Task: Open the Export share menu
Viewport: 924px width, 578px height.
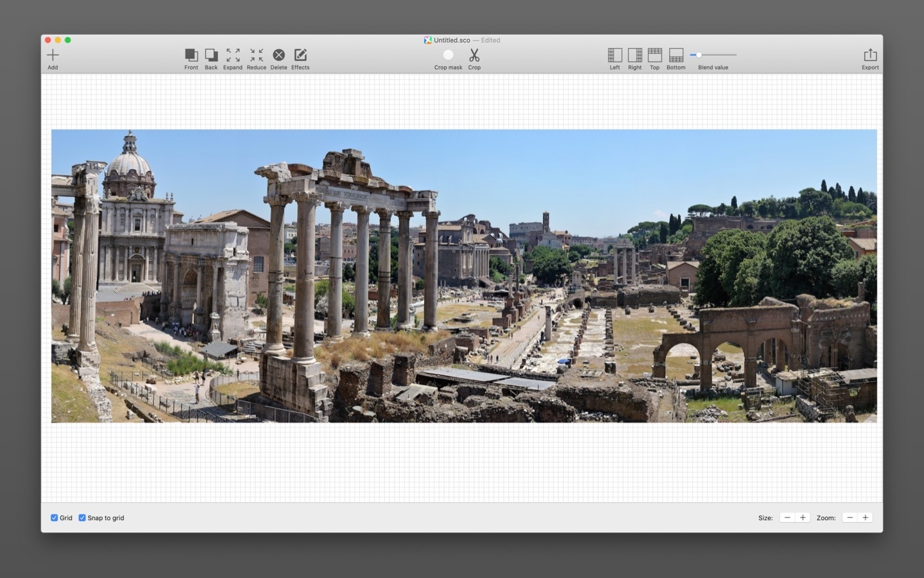Action: click(870, 55)
